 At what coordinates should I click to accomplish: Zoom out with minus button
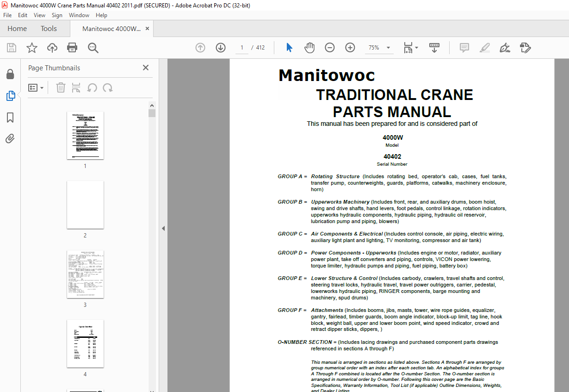coord(330,48)
